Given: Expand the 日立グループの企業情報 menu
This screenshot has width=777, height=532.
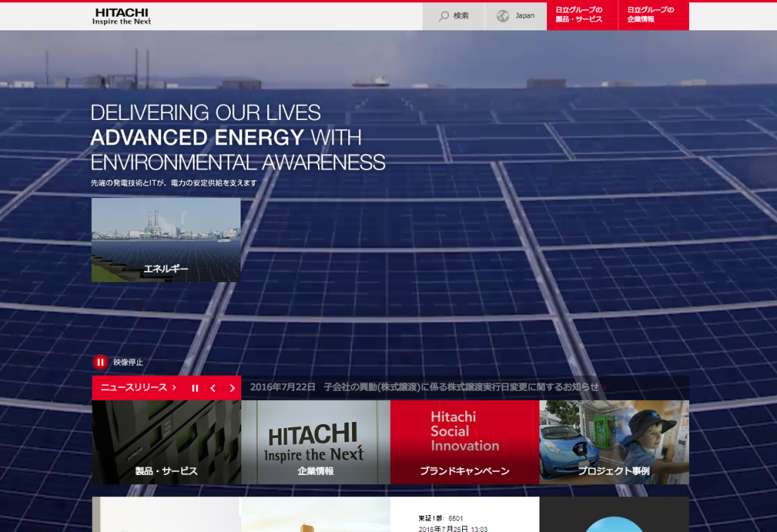Looking at the screenshot, I should pyautogui.click(x=651, y=15).
